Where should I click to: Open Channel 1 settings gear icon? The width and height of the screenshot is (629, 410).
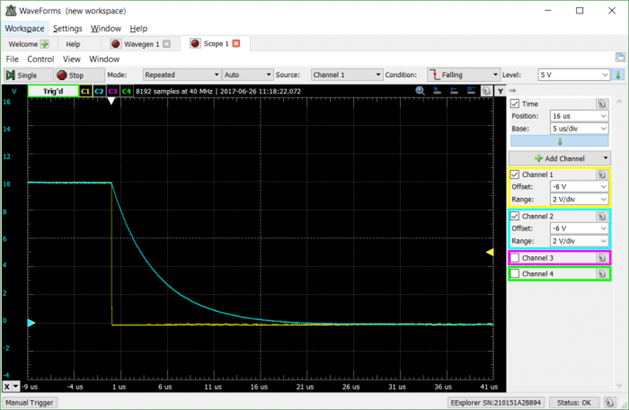tap(602, 175)
